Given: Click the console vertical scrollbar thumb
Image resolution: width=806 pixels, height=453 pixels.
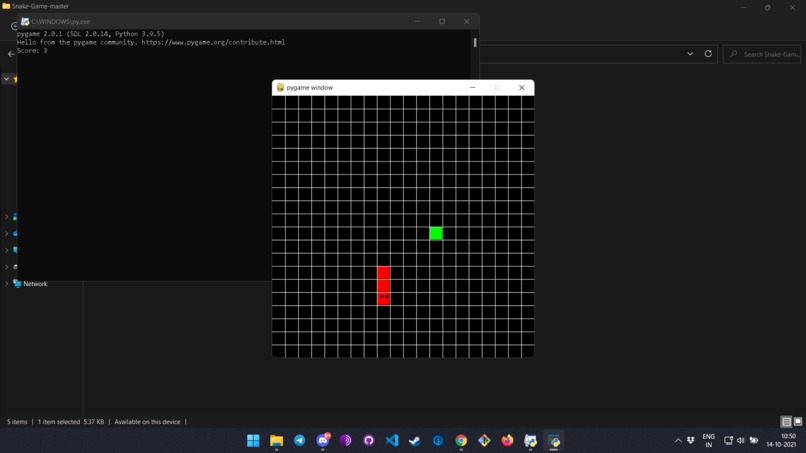Looking at the screenshot, I should pos(475,42).
